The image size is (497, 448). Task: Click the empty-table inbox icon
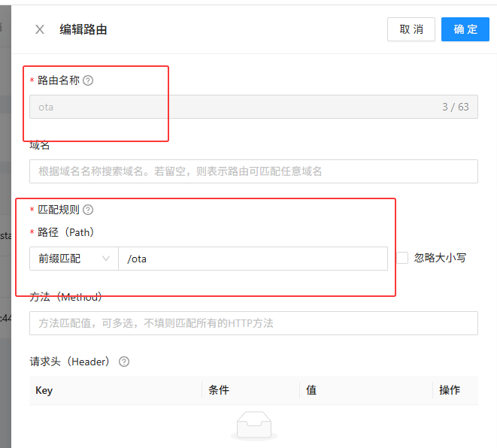254,425
